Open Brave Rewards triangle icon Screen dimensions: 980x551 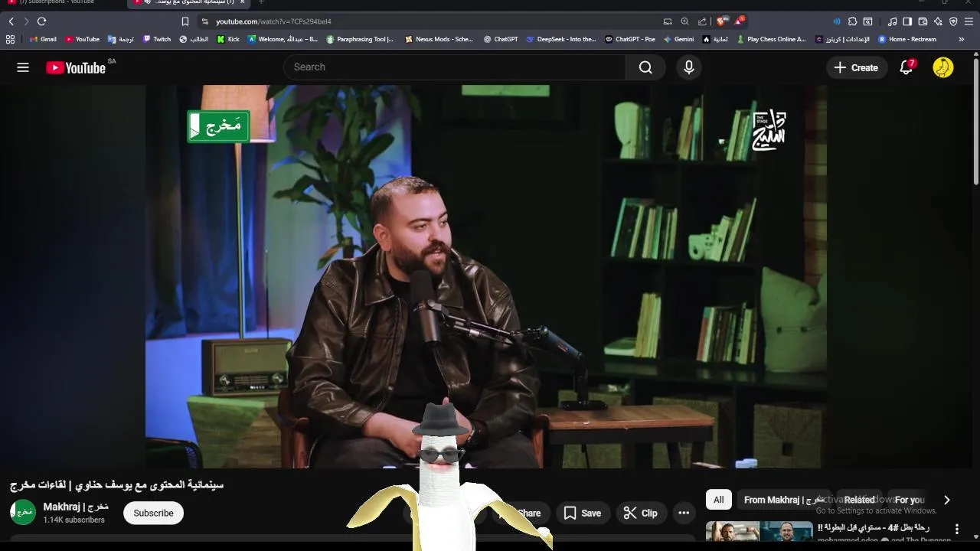pyautogui.click(x=739, y=21)
